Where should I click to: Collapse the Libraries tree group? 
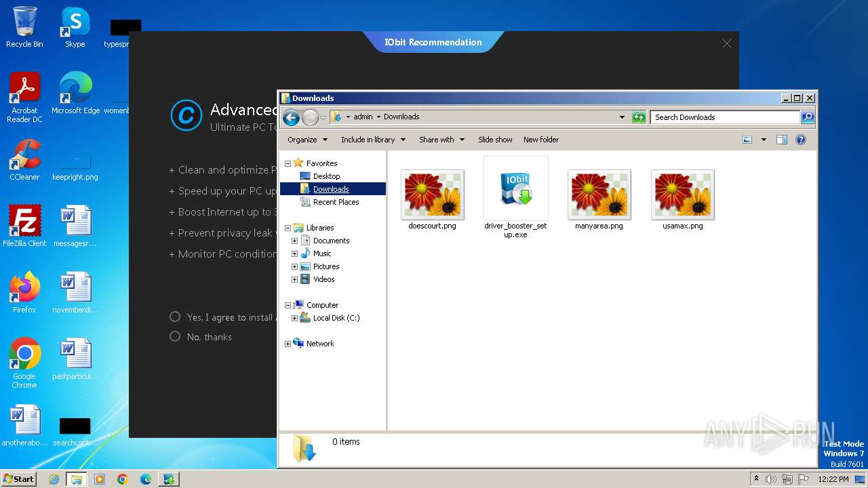(x=288, y=228)
